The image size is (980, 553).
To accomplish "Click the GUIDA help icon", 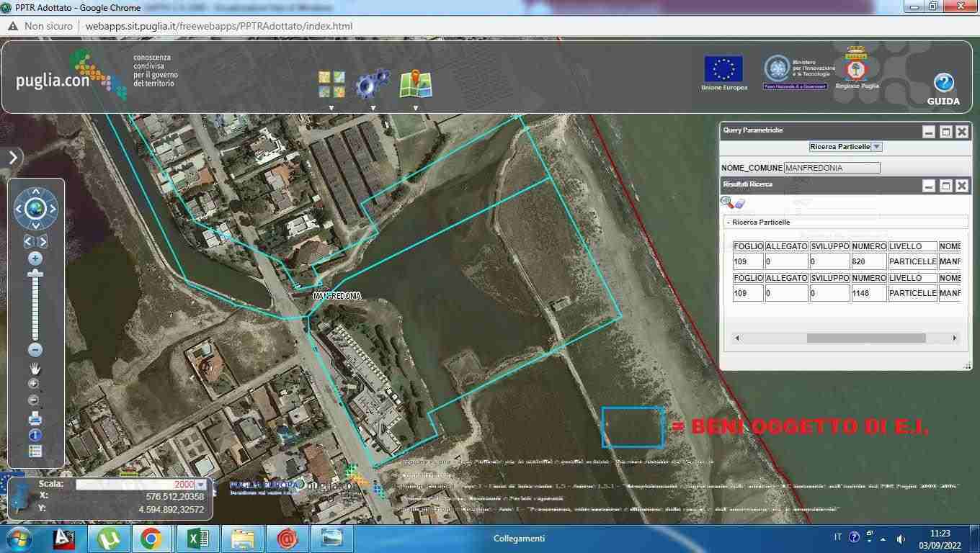I will coord(943,84).
